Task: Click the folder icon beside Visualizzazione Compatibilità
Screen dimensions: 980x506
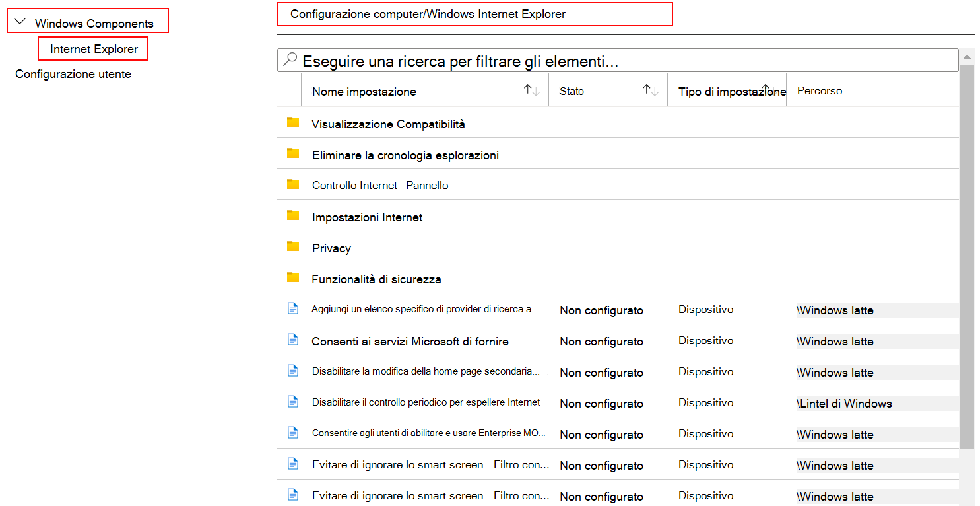Action: pos(293,122)
